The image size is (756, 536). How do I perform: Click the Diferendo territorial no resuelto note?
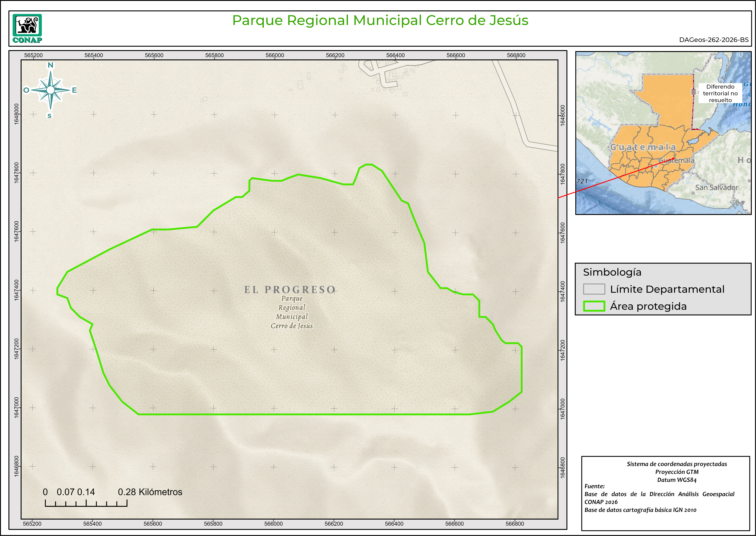click(720, 93)
